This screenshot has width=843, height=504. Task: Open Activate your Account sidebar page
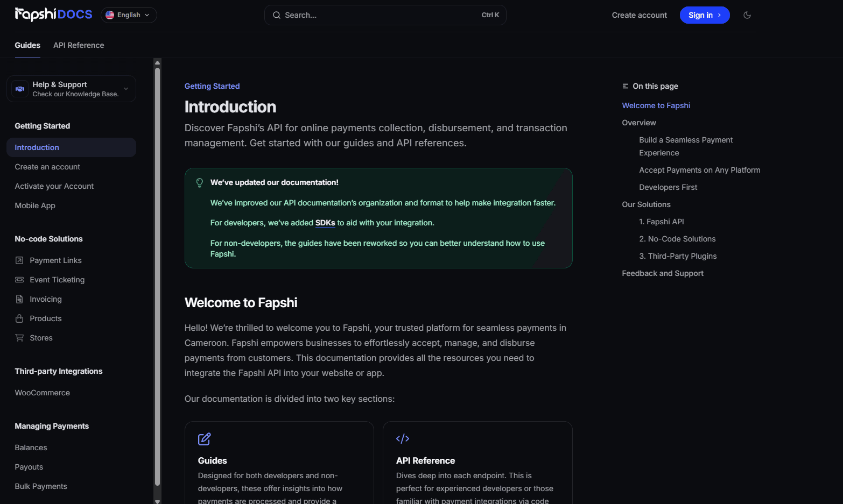(54, 186)
